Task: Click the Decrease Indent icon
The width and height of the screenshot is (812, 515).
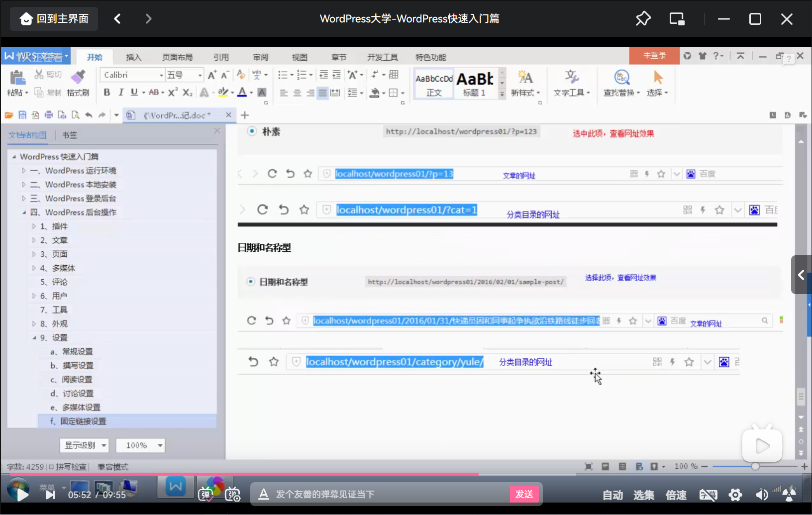Action: (323, 75)
